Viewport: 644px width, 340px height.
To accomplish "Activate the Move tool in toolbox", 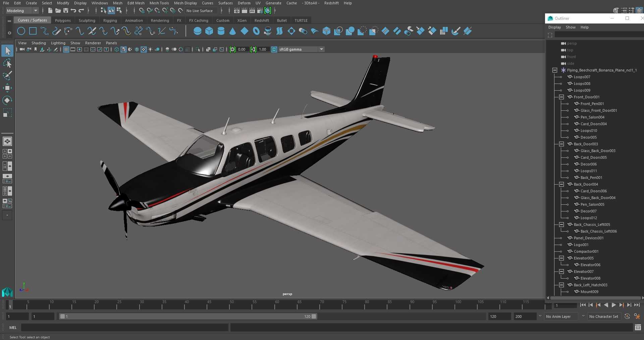I will 7,88.
